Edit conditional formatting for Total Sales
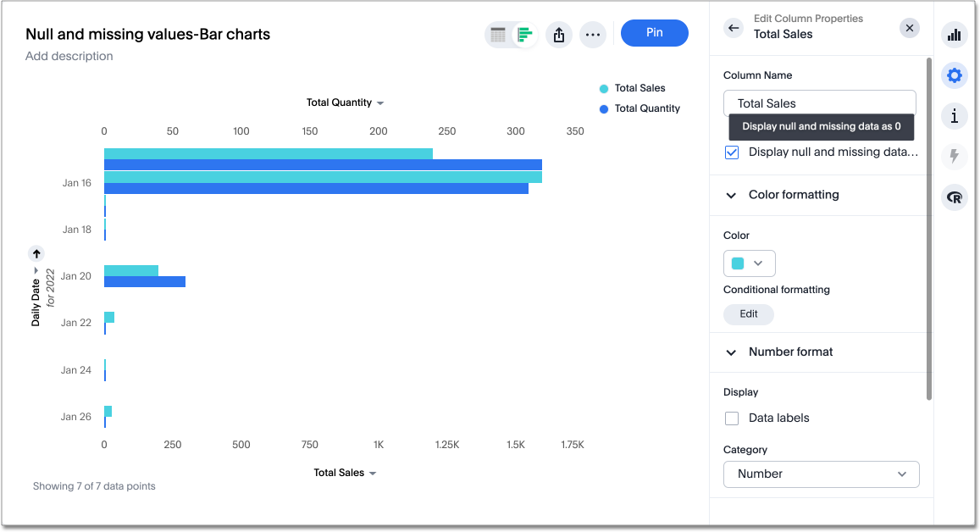The height and width of the screenshot is (532, 980). tap(748, 313)
